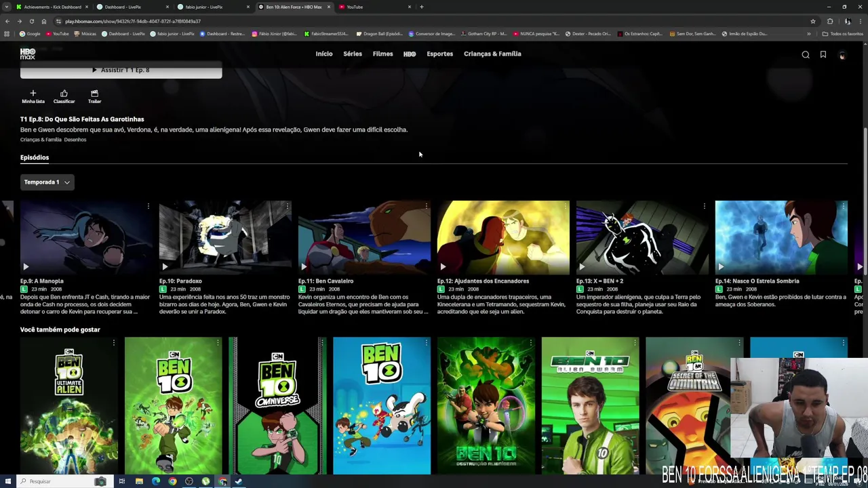
Task: Add show to Minha lista
Action: tap(33, 96)
